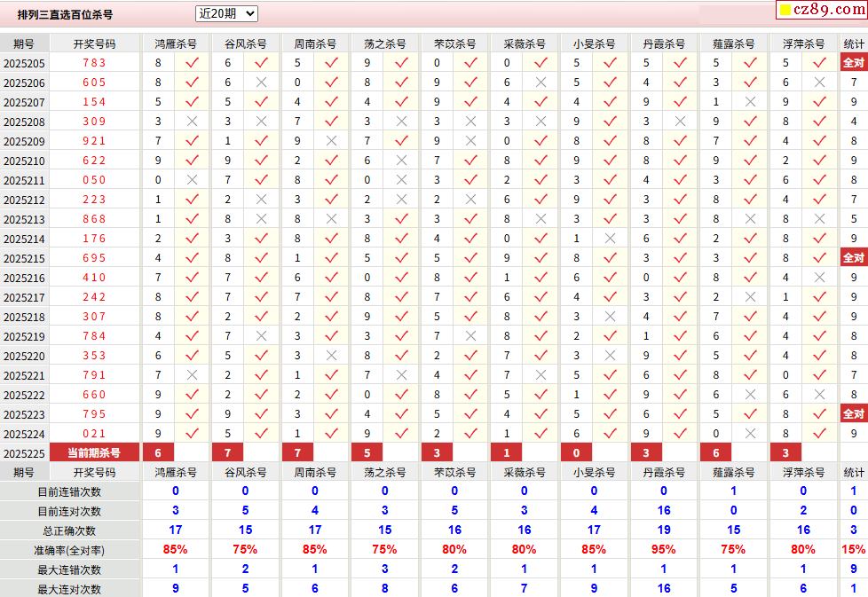The width and height of the screenshot is (868, 597).
Task: Click red current kill number 0 under 小旻杀号
Action: pyautogui.click(x=576, y=452)
